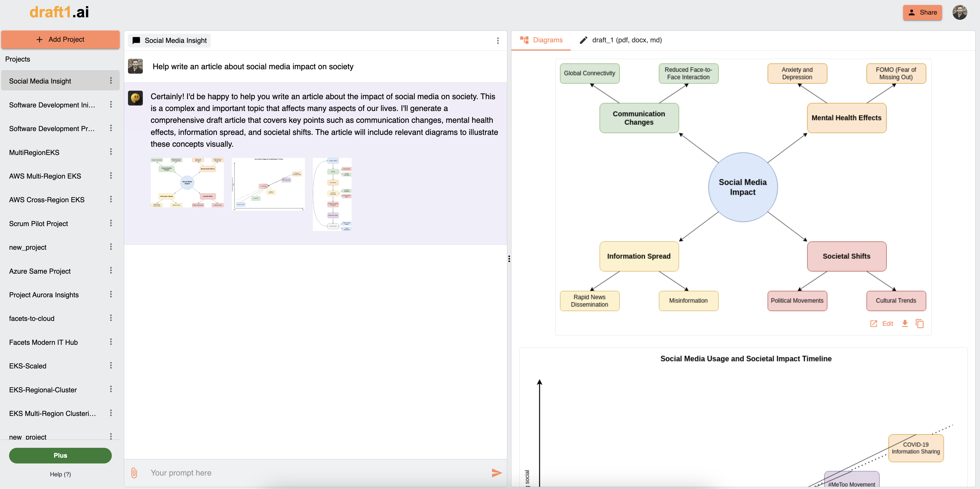Open options menu for Scrum Pilot Project

tap(111, 223)
